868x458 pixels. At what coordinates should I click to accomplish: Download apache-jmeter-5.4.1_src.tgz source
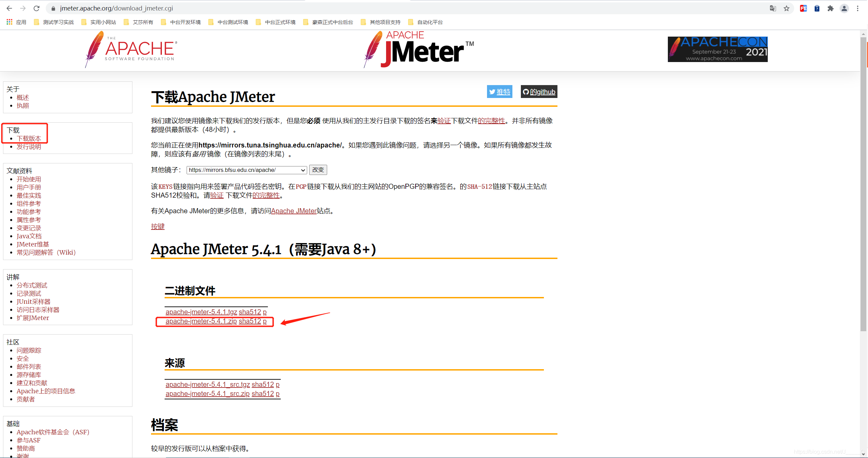[x=208, y=384]
